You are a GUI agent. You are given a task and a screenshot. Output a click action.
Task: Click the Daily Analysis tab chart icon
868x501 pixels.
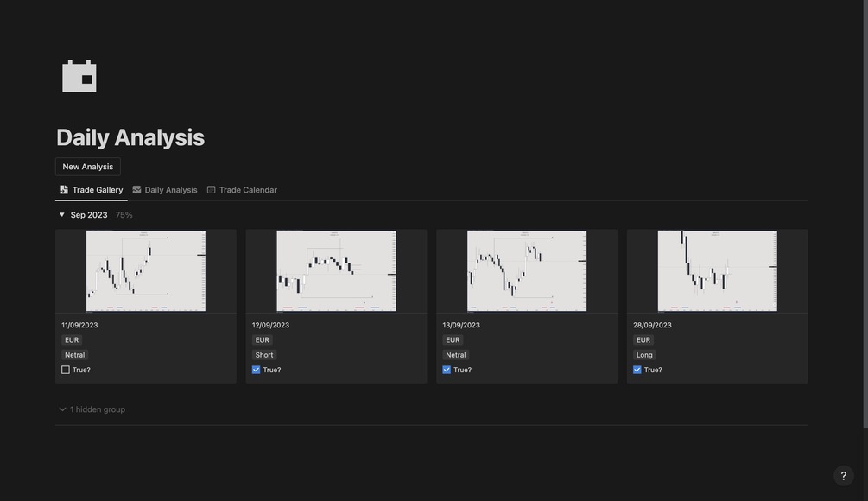pyautogui.click(x=136, y=190)
